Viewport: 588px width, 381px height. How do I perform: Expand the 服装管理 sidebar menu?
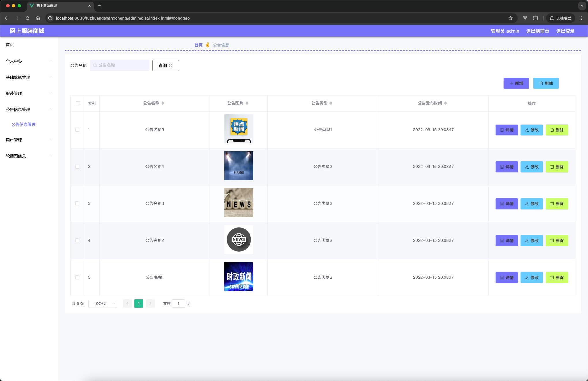(29, 93)
